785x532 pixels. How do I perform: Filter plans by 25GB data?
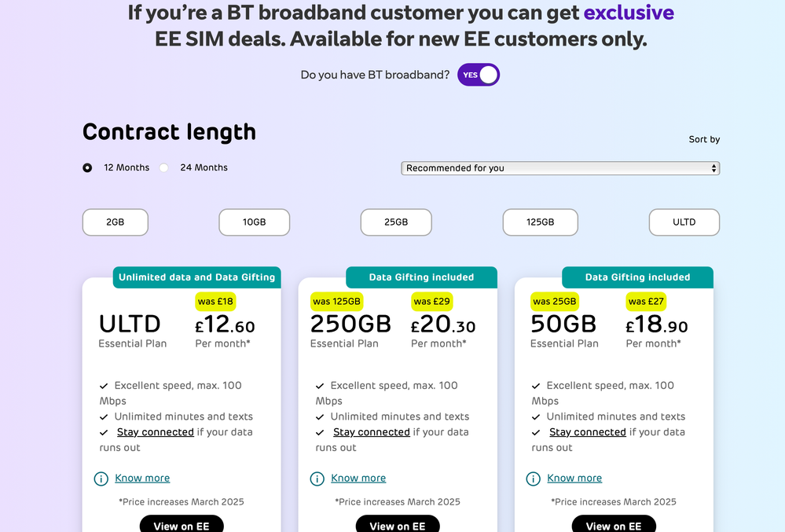[396, 222]
